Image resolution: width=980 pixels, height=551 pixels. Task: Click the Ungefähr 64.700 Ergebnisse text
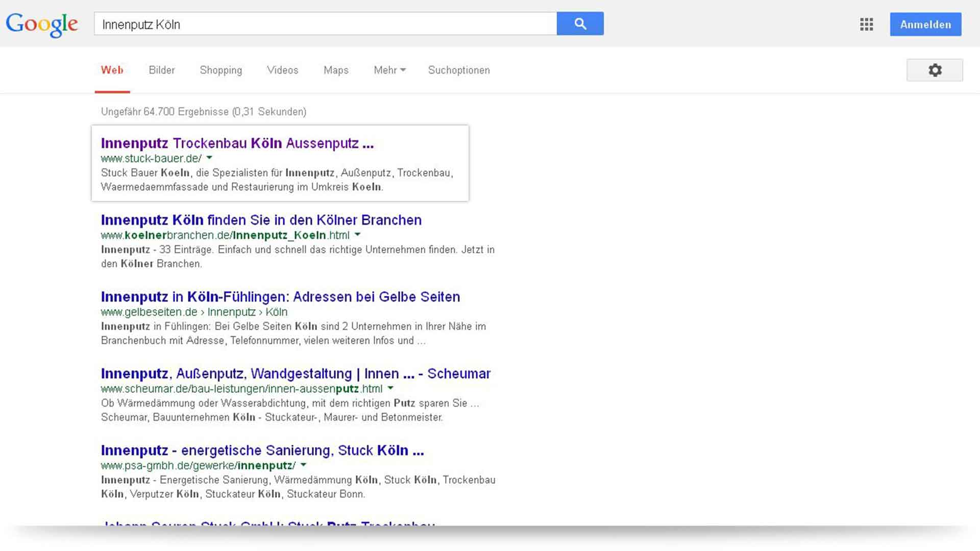(204, 112)
